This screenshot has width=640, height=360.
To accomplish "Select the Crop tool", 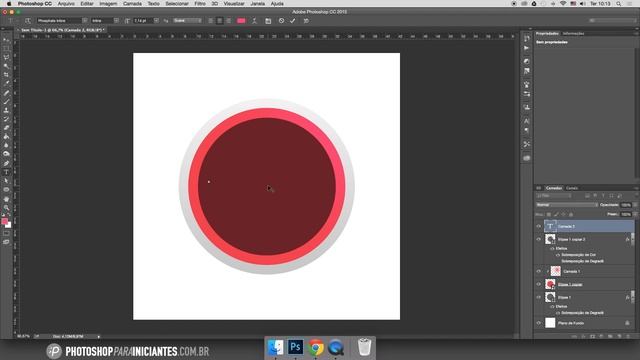I will (x=6, y=75).
